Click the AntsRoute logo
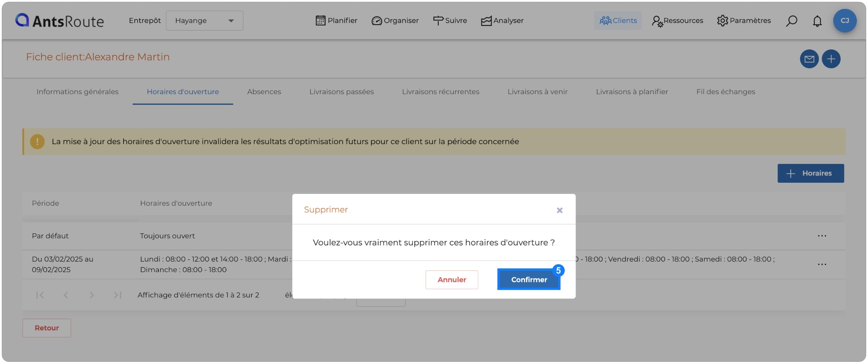 pyautogui.click(x=59, y=21)
